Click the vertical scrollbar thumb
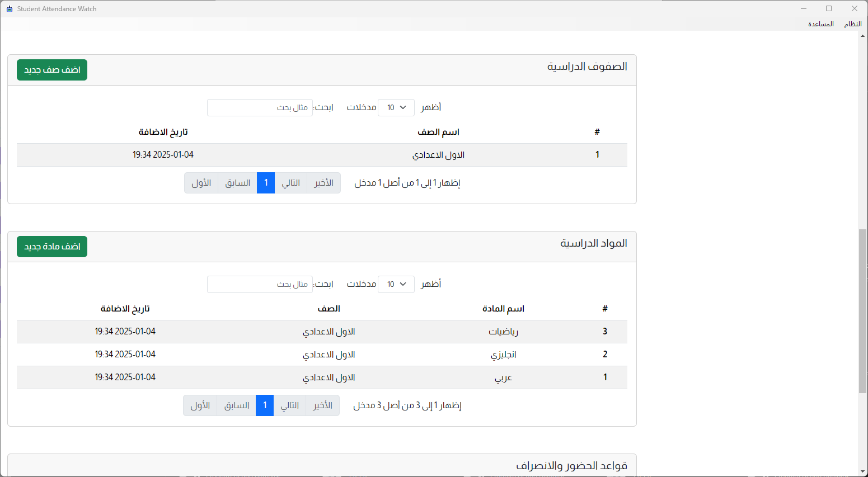The height and width of the screenshot is (477, 868). pos(862,310)
